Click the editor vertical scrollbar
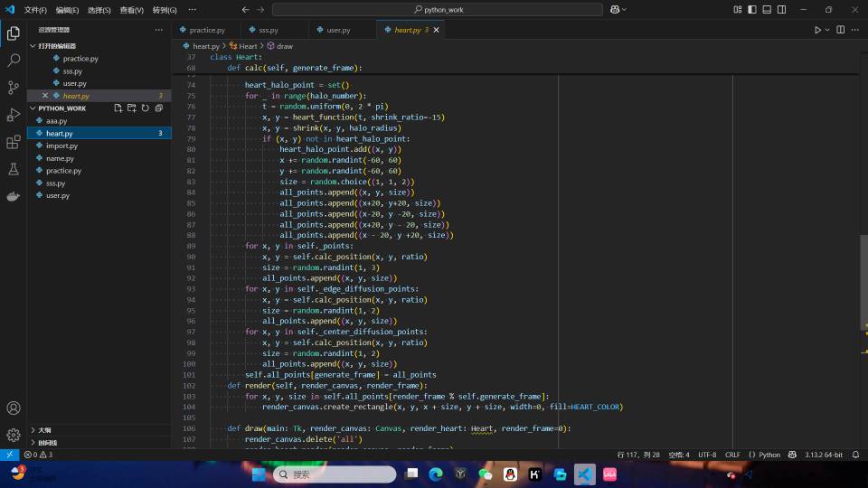Image resolution: width=868 pixels, height=488 pixels. [863, 282]
